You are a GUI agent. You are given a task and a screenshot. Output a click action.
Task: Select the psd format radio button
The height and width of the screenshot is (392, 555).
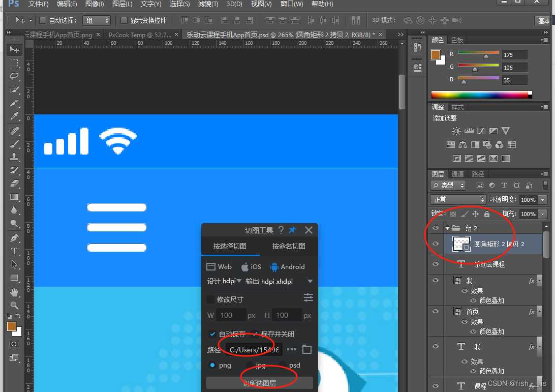(x=283, y=365)
